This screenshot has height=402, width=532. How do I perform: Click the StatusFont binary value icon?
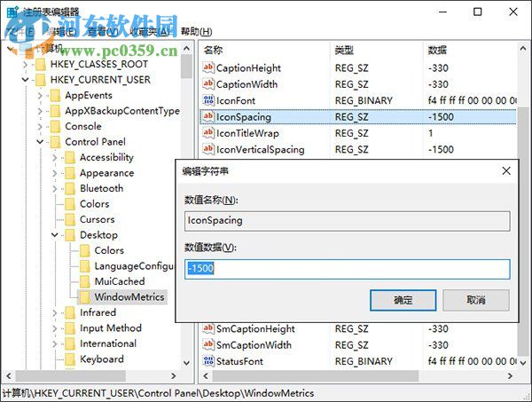(x=208, y=361)
